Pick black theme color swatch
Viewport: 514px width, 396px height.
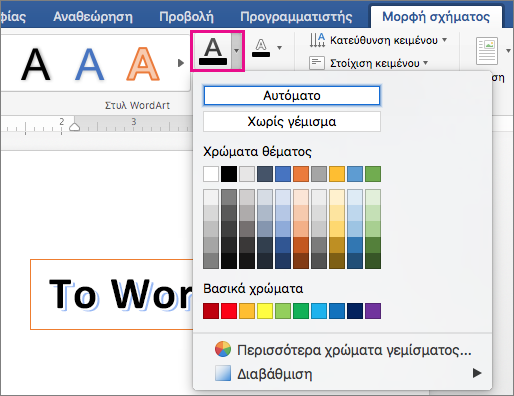coord(229,174)
